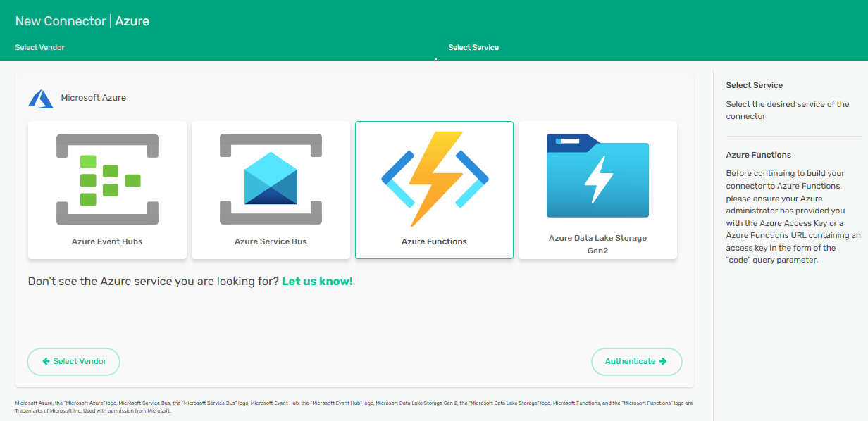Click the 'Azure Event Hubs' card label
This screenshot has height=421, width=868.
click(x=107, y=241)
